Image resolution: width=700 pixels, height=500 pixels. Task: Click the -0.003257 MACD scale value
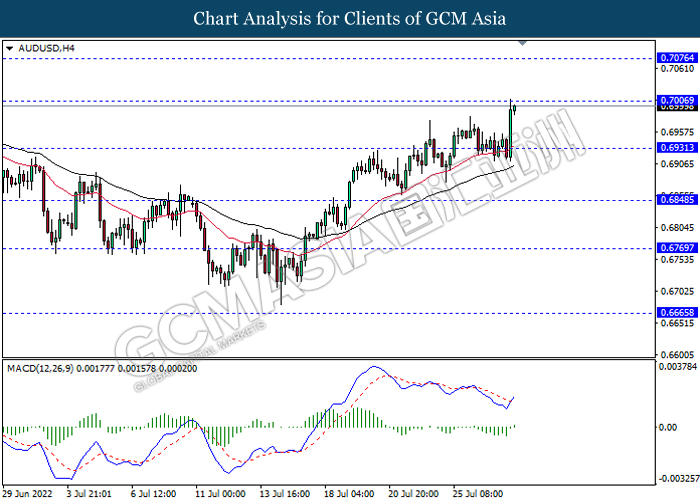pos(679,479)
